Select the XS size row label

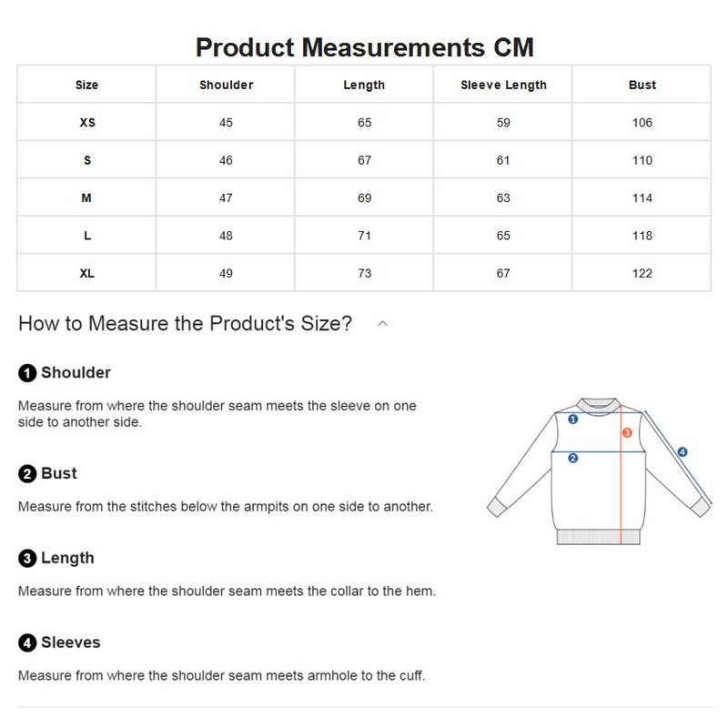[x=86, y=123]
